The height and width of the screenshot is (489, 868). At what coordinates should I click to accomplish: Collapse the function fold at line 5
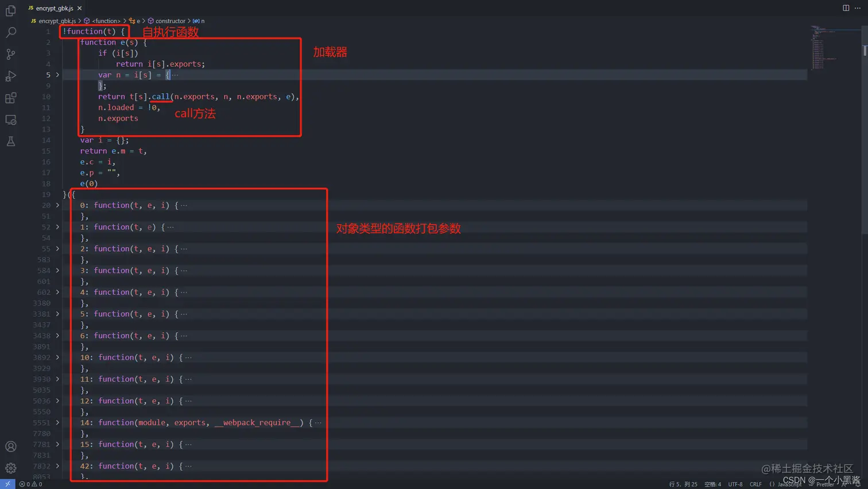point(57,75)
